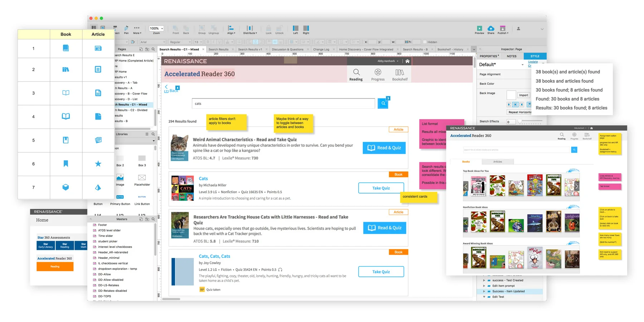Screen dimensions: 644x322
Task: Pick the row 6 star Article icon
Action: [98, 164]
